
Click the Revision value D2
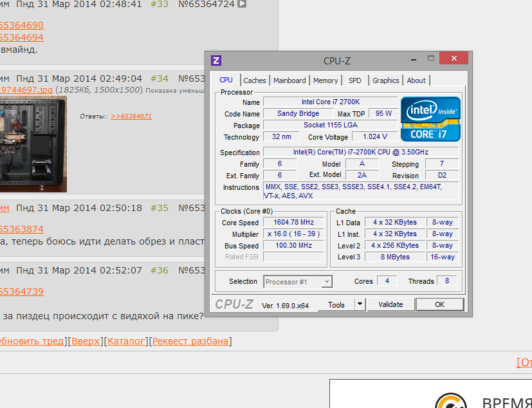442,175
